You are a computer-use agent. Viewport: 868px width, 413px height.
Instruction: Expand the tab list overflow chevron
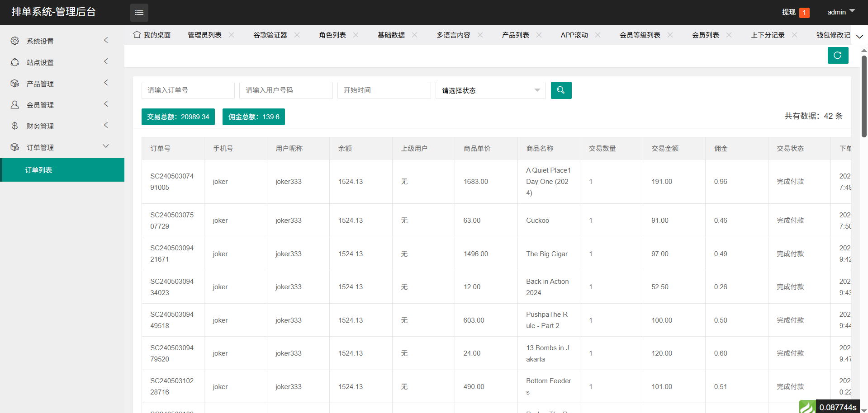pos(859,36)
